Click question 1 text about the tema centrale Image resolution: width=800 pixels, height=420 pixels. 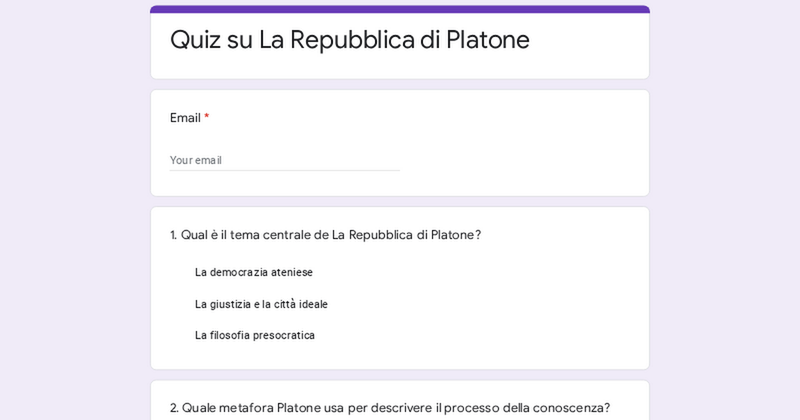pyautogui.click(x=325, y=235)
